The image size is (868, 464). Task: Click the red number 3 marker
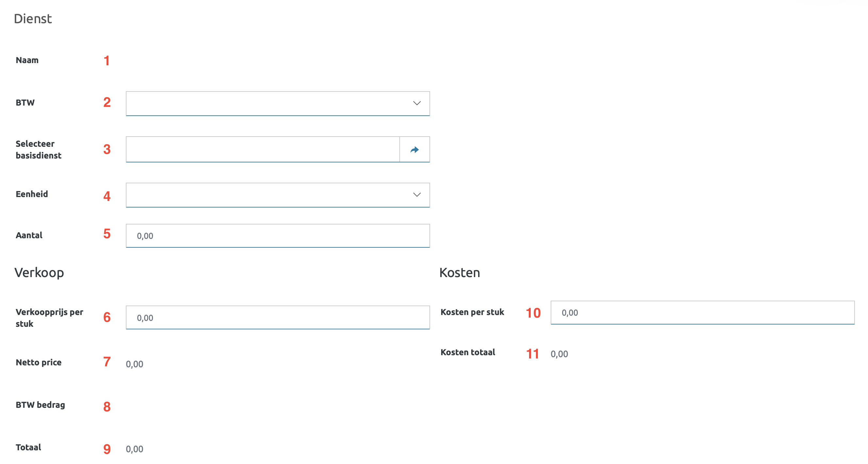click(x=107, y=149)
